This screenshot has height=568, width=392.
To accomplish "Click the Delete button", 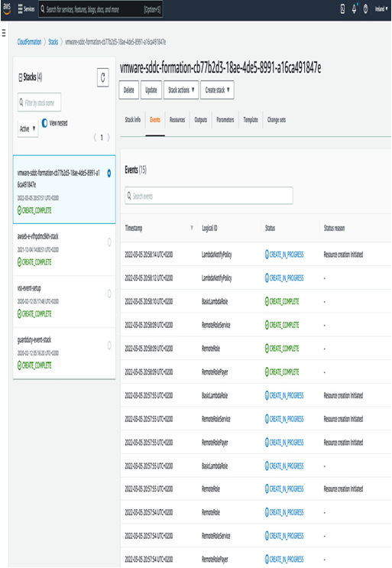I will click(129, 90).
